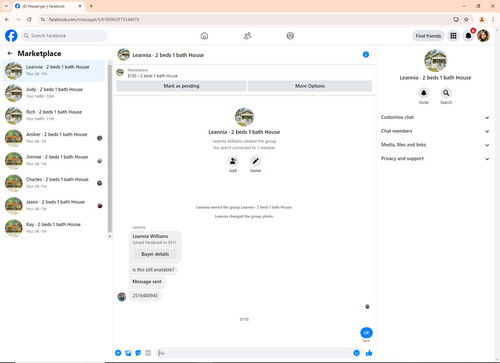Open emoji picker in message box
Image resolution: width=500 pixels, height=363 pixels.
coord(356,353)
